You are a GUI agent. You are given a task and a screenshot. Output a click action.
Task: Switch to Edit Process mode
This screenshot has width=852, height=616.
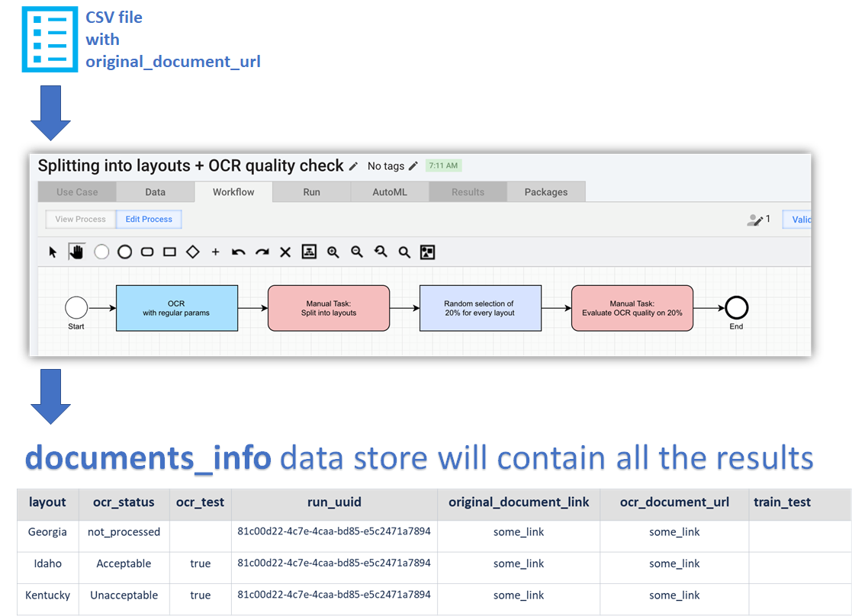[149, 219]
